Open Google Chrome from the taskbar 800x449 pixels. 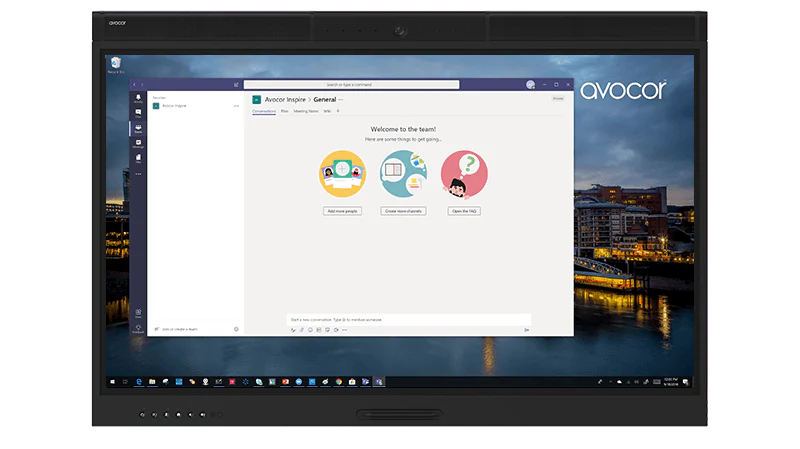pos(339,382)
